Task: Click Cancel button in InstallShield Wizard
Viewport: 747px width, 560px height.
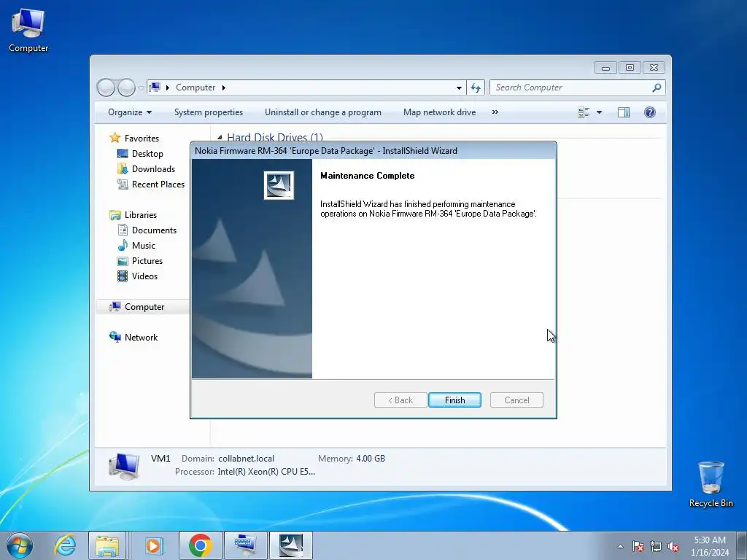Action: click(x=516, y=400)
